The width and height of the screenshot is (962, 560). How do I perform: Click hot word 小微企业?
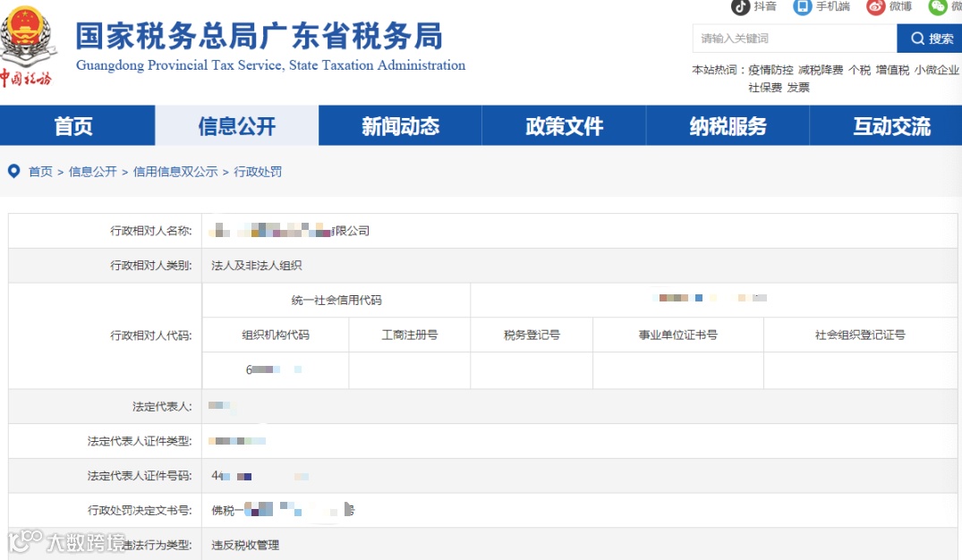(936, 70)
